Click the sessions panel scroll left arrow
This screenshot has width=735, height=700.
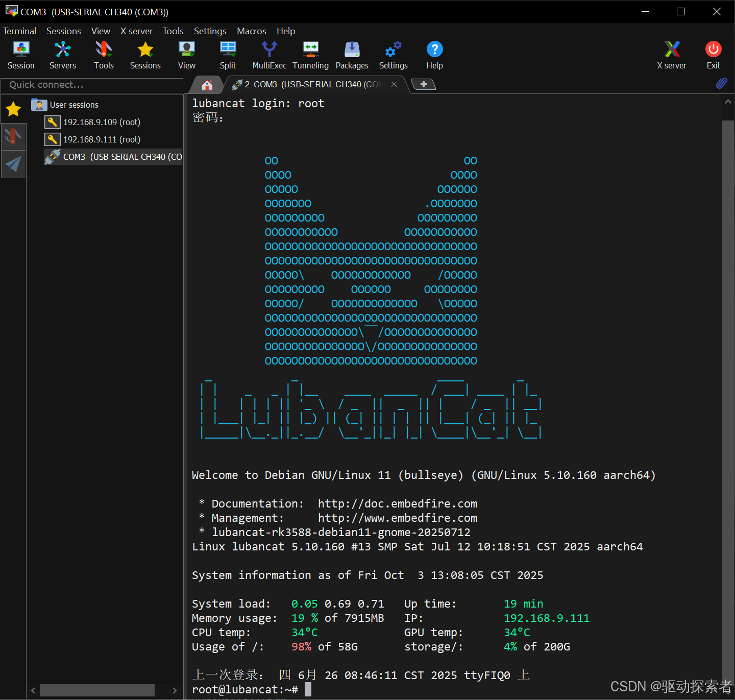pyautogui.click(x=33, y=690)
